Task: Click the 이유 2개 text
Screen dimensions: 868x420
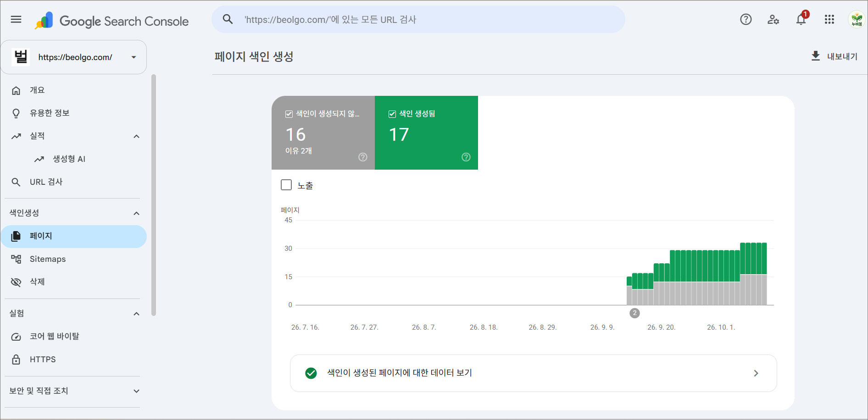Action: tap(299, 151)
